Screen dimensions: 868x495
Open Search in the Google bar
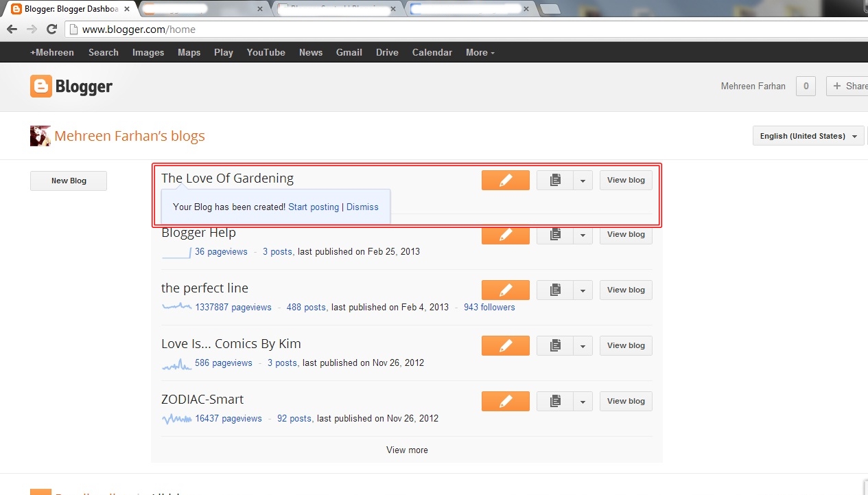[104, 52]
